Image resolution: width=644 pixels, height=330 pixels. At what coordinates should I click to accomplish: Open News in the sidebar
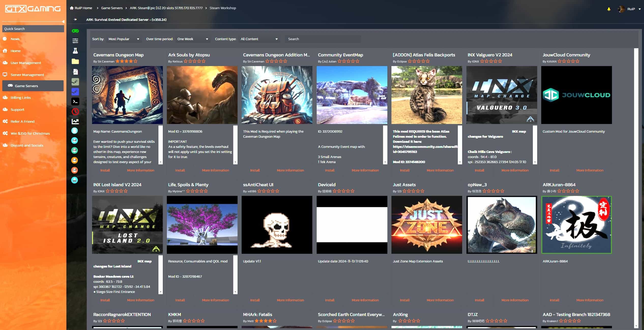pyautogui.click(x=15, y=39)
